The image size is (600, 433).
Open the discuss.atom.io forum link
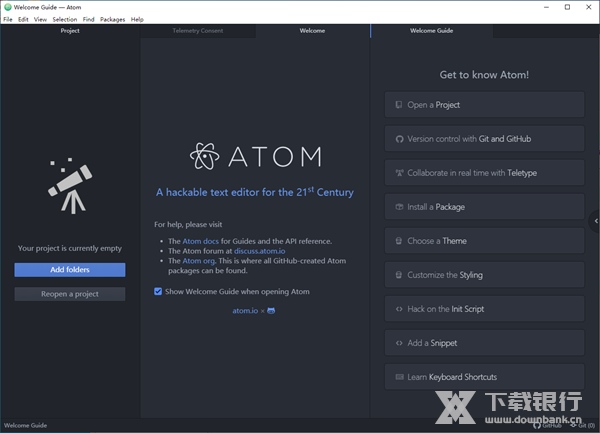pos(260,251)
